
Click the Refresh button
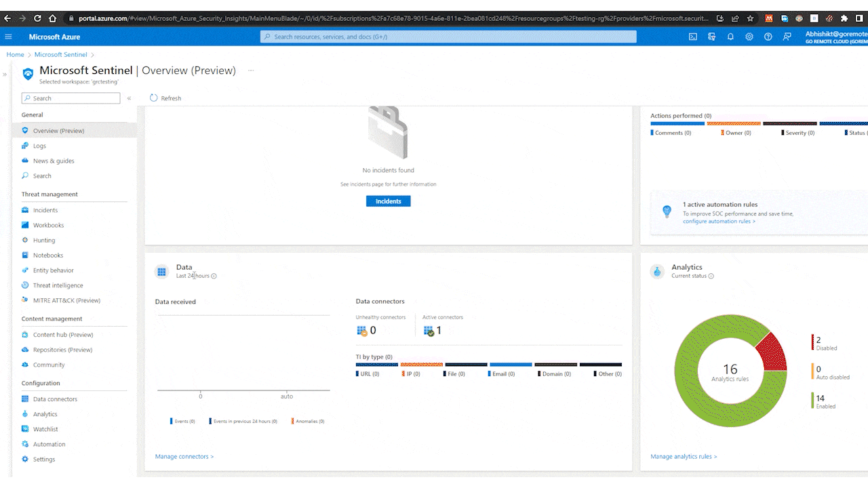(x=165, y=98)
